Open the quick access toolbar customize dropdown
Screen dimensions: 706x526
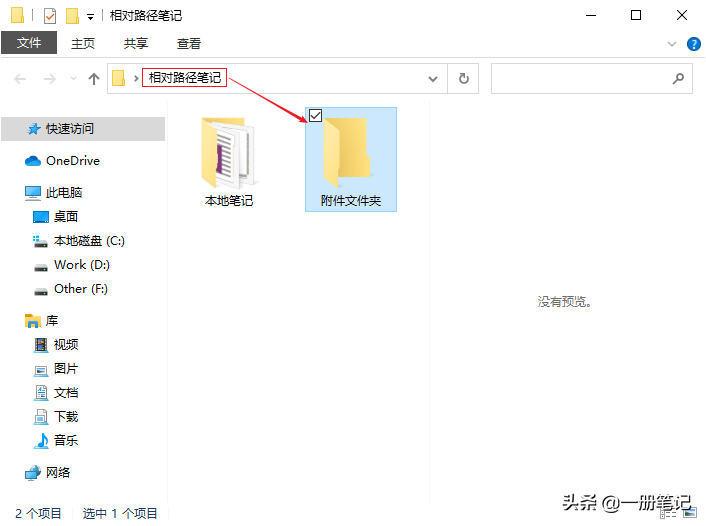[x=91, y=17]
